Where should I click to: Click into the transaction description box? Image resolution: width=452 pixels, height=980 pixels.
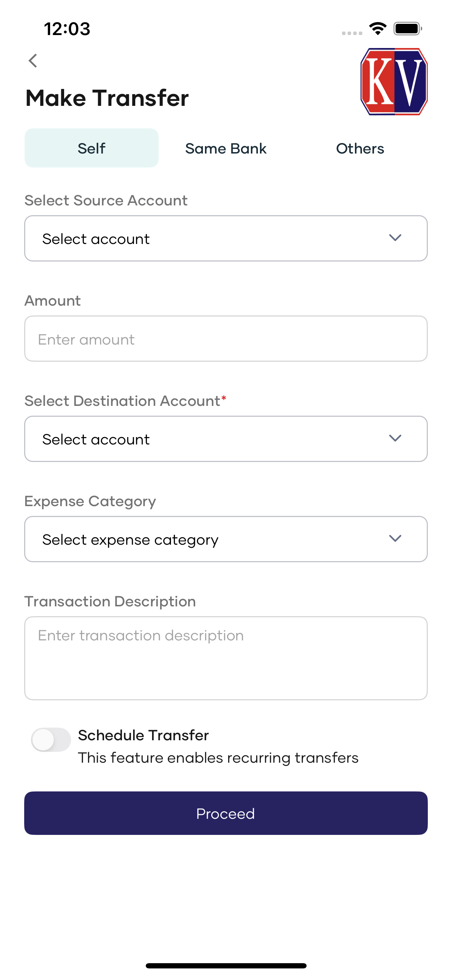pos(226,658)
